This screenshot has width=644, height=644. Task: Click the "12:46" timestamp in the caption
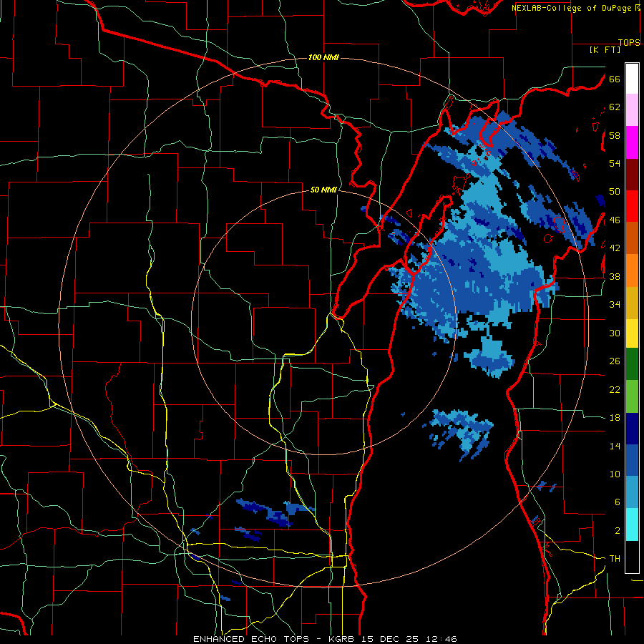point(441,639)
